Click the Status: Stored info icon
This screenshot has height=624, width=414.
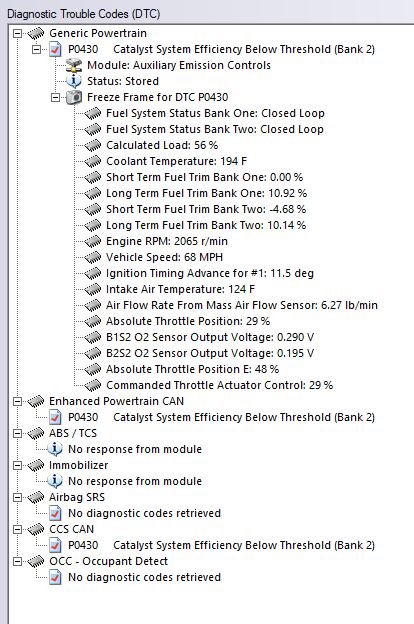pyautogui.click(x=74, y=81)
